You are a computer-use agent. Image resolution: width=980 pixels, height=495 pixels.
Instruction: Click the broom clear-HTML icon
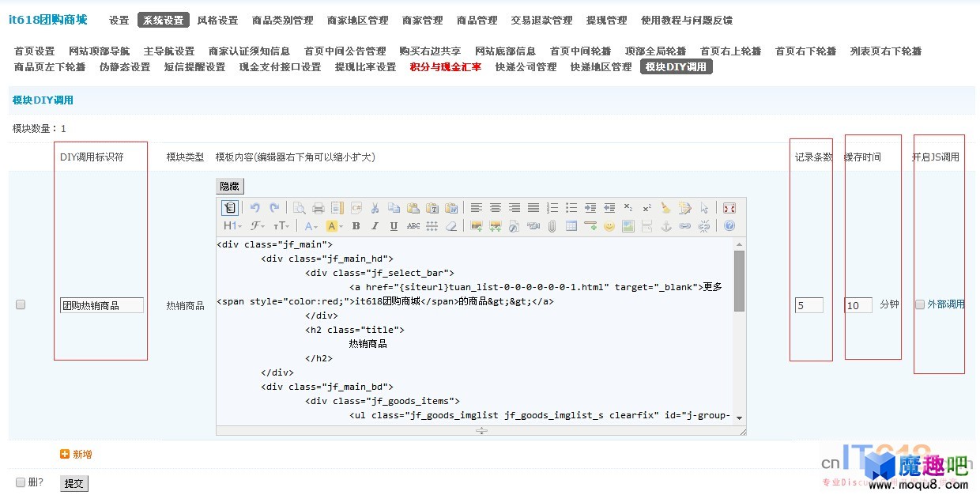666,208
